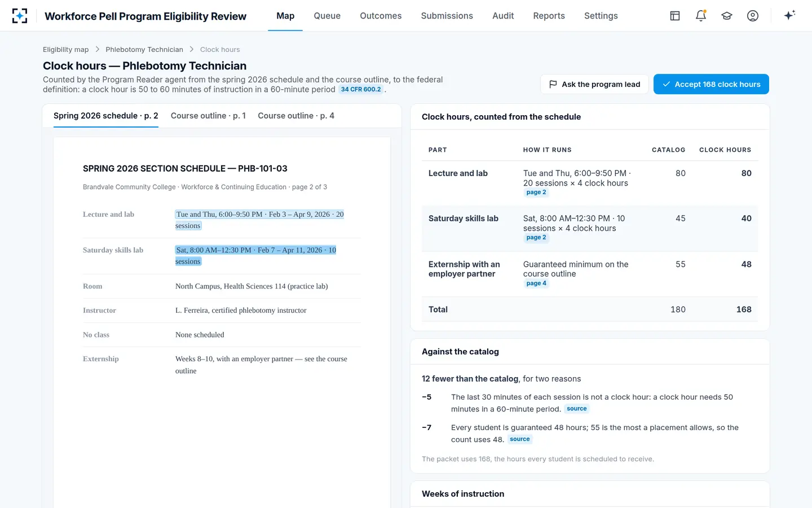Select Course outline p. 1 tab
Viewport: 812px width, 508px height.
(x=208, y=116)
